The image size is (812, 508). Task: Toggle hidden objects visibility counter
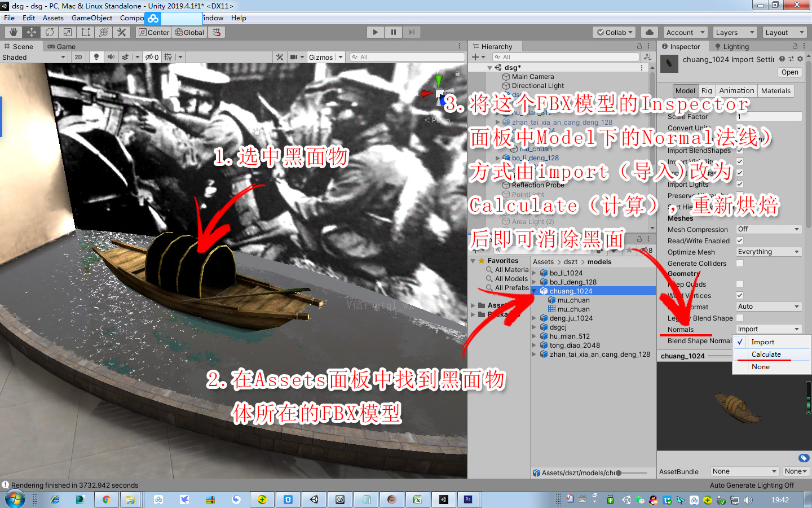tap(152, 57)
